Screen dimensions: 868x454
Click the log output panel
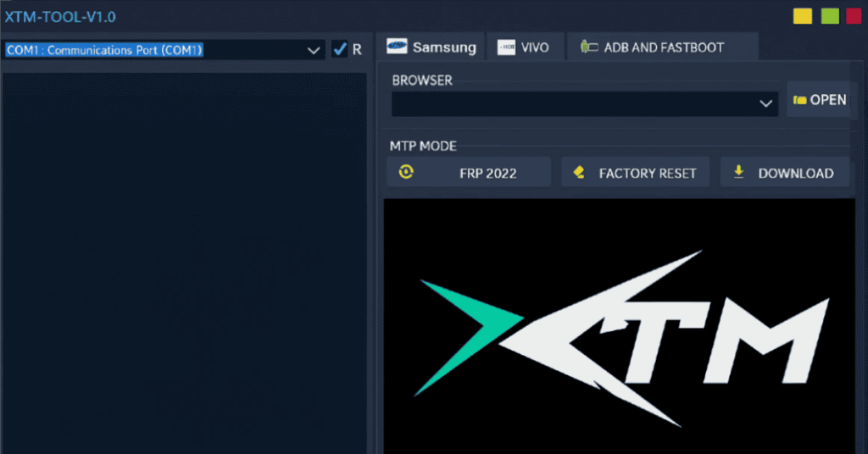pos(184,263)
